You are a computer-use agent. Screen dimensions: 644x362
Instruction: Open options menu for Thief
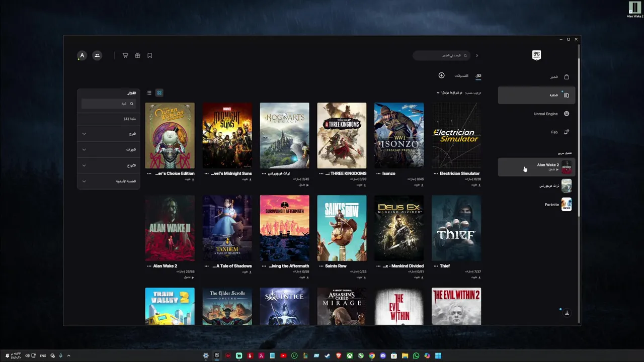pos(436,266)
